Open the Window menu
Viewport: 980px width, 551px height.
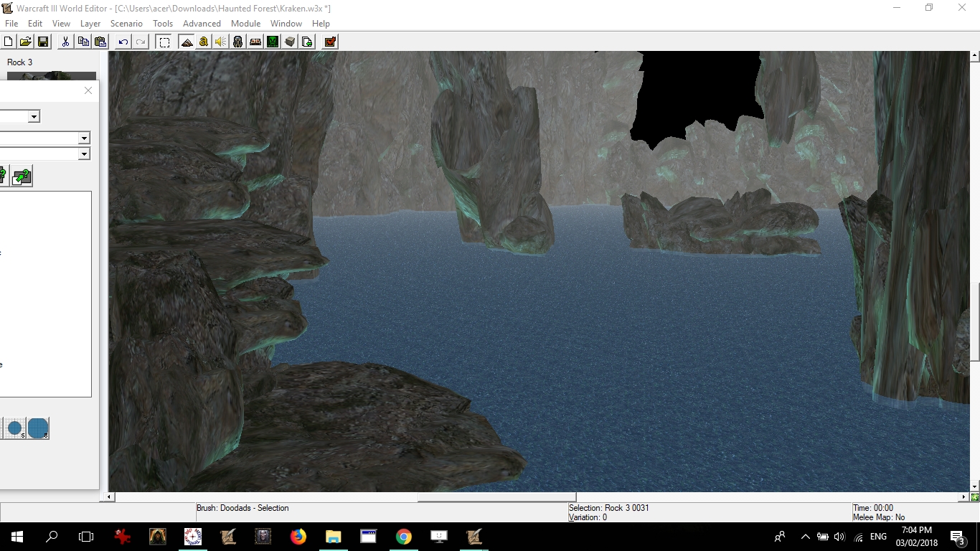(x=286, y=24)
